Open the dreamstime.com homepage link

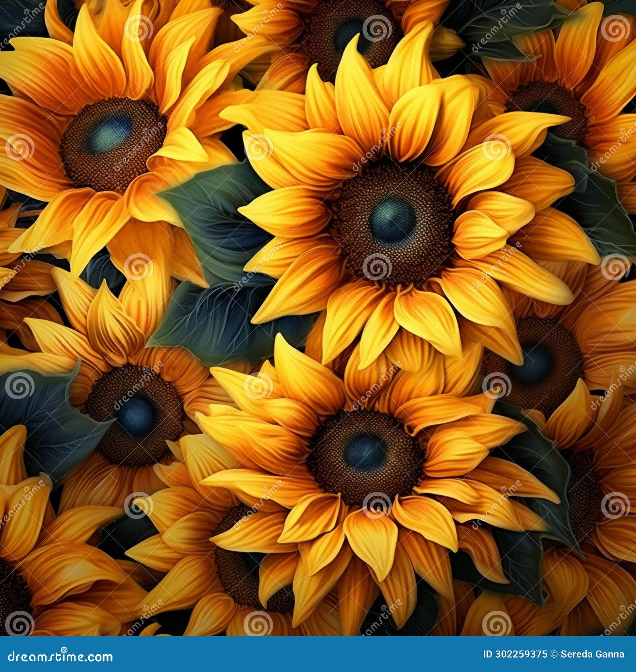(60, 655)
